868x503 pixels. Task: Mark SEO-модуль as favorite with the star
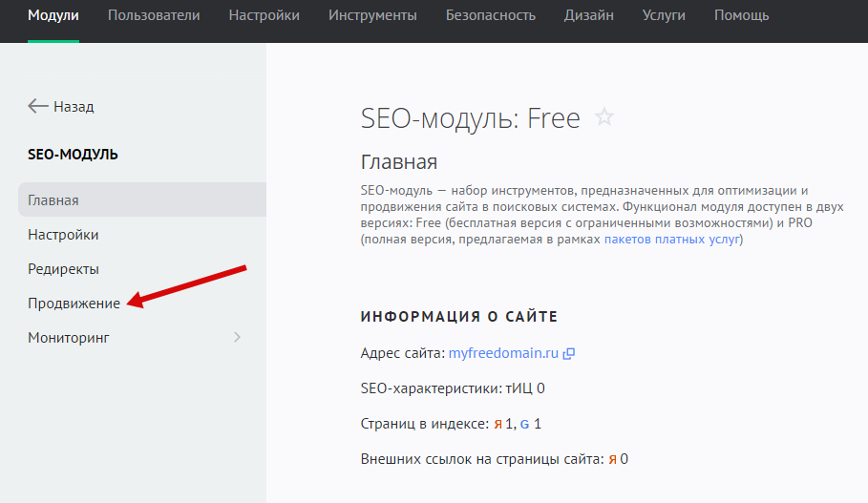point(603,117)
